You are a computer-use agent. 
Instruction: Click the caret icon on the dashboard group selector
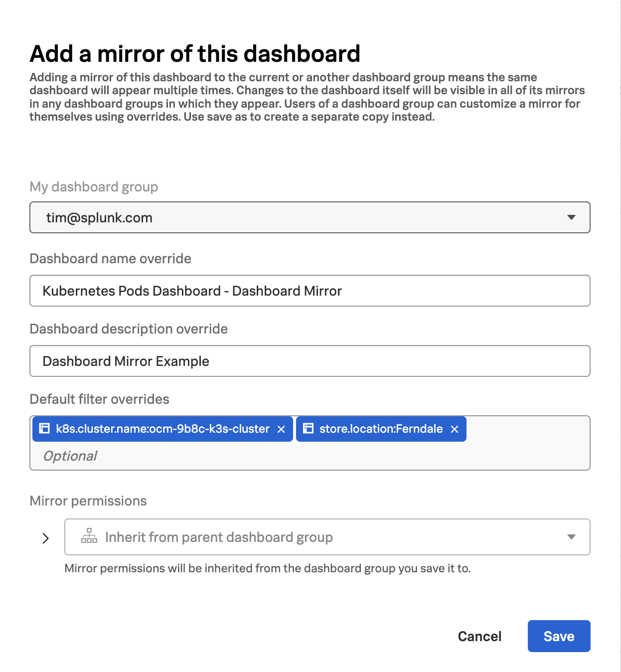[x=571, y=217]
